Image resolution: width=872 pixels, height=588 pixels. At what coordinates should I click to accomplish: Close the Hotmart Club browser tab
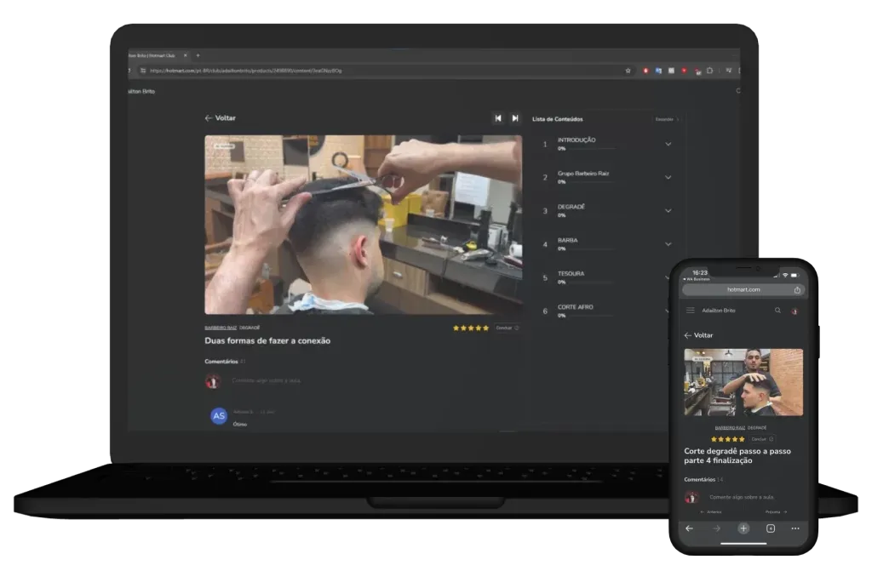click(186, 55)
